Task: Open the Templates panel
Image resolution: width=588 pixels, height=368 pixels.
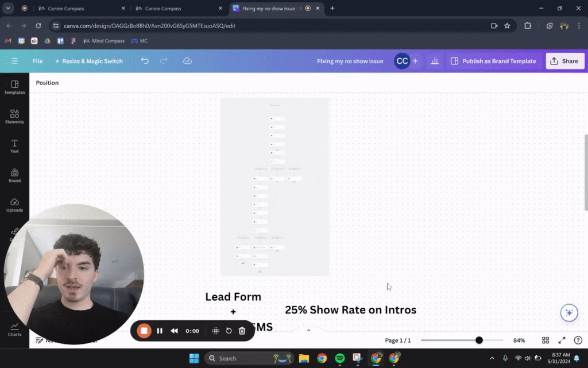Action: tap(14, 87)
